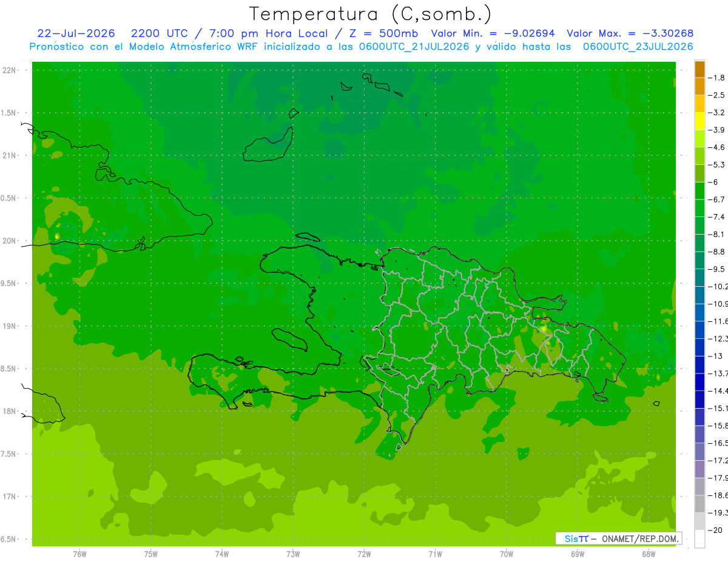This screenshot has width=728, height=562.
Task: Click the "75W" longitude label
Action: tap(151, 554)
